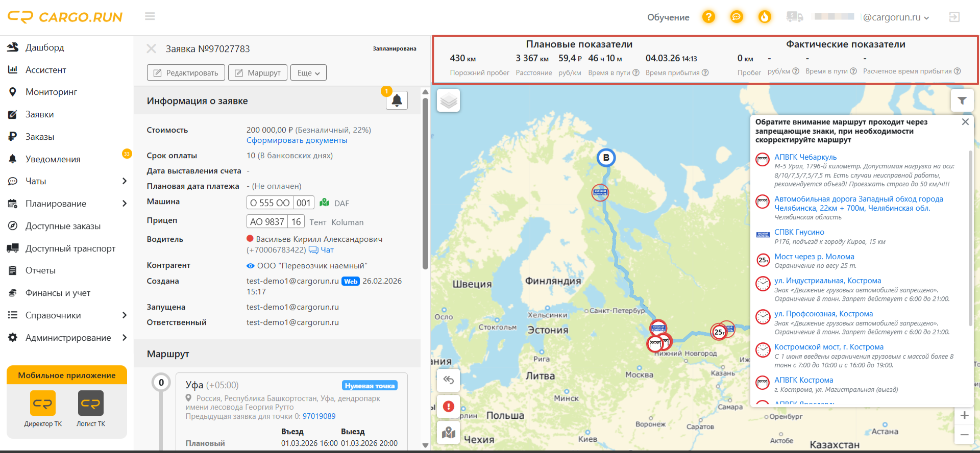Click the Маршрут button
980x453 pixels.
click(x=258, y=72)
